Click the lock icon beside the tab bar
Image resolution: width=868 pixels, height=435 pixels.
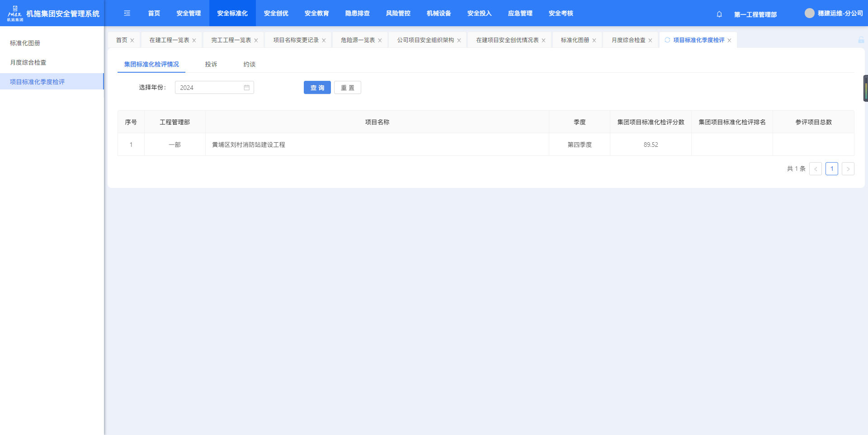pos(861,40)
